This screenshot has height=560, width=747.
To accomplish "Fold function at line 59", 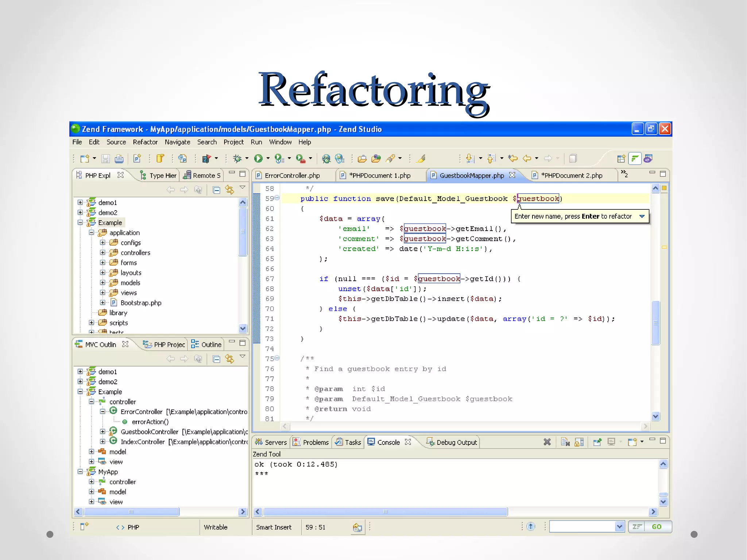I will (277, 198).
